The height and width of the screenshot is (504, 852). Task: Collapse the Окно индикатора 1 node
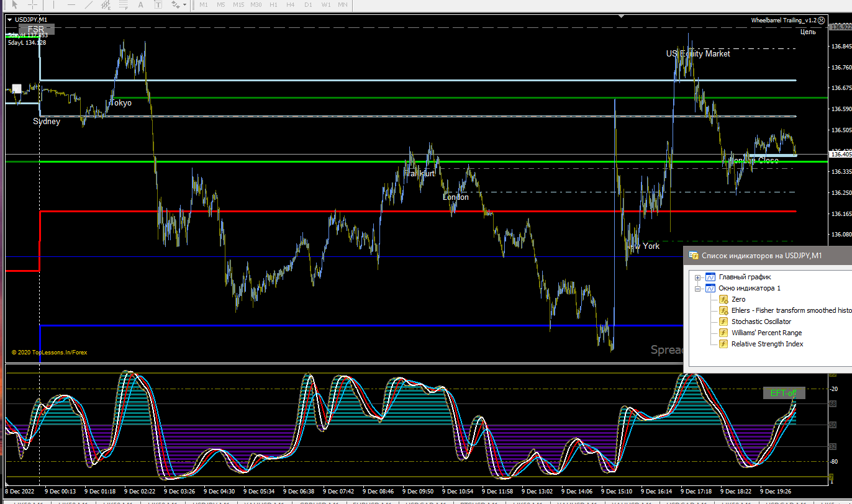[698, 289]
